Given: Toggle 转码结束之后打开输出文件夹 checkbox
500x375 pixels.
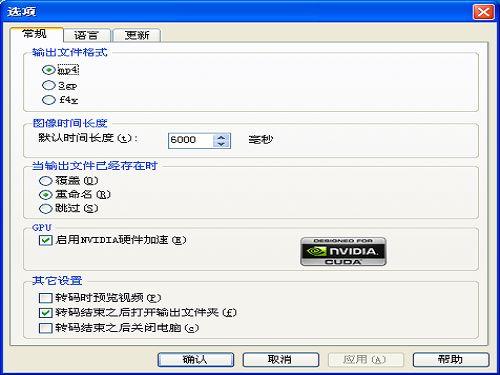Looking at the screenshot, I should click(x=46, y=313).
